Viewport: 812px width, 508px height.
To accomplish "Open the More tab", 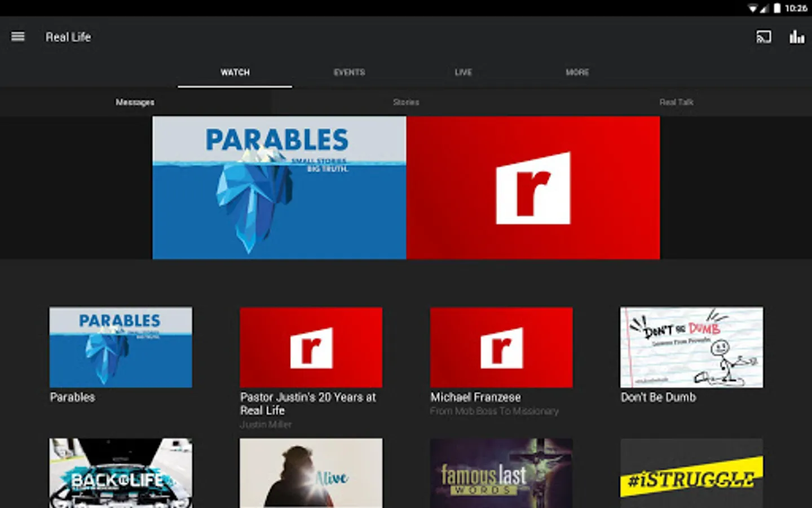I will click(577, 72).
